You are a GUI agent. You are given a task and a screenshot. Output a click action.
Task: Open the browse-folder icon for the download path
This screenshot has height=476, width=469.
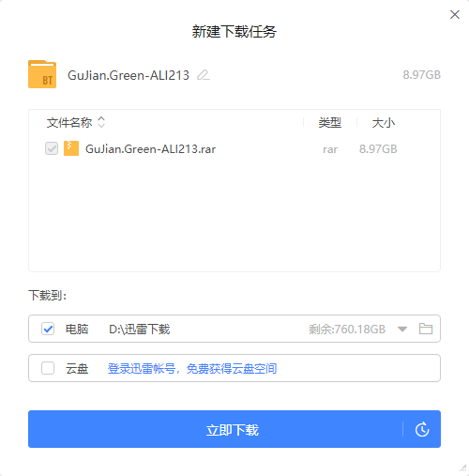click(426, 329)
